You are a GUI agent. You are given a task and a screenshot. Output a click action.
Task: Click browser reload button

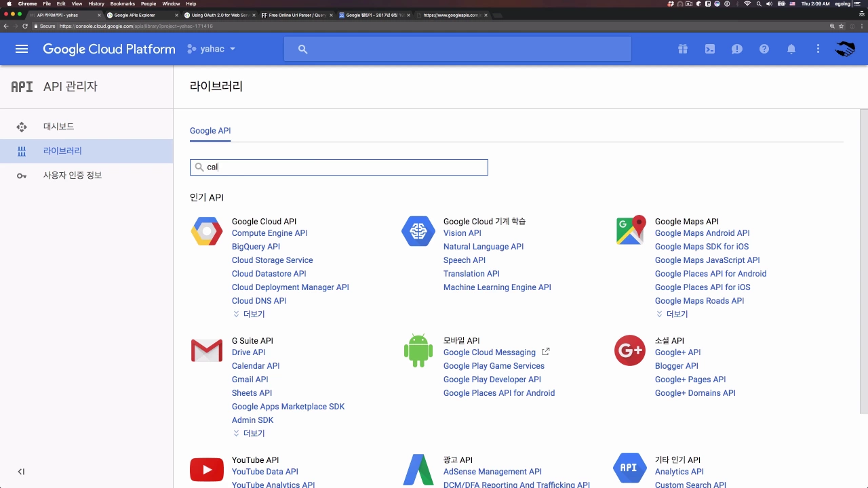click(x=25, y=26)
